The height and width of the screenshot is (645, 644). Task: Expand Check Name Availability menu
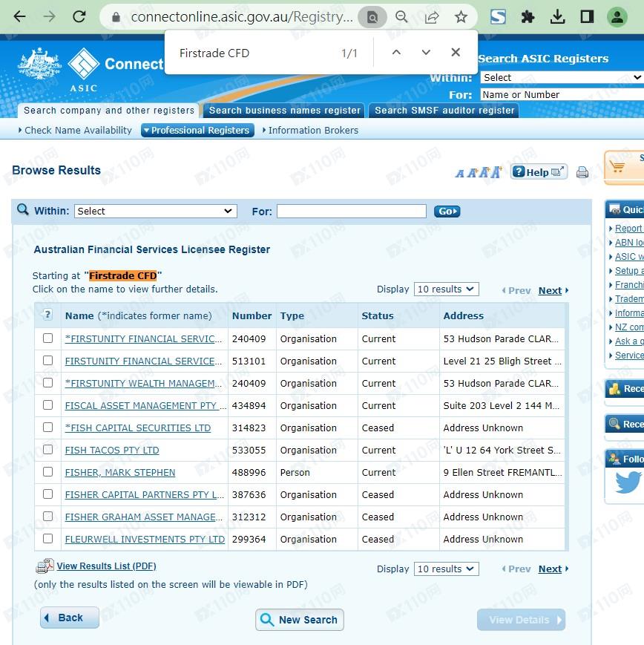point(75,130)
